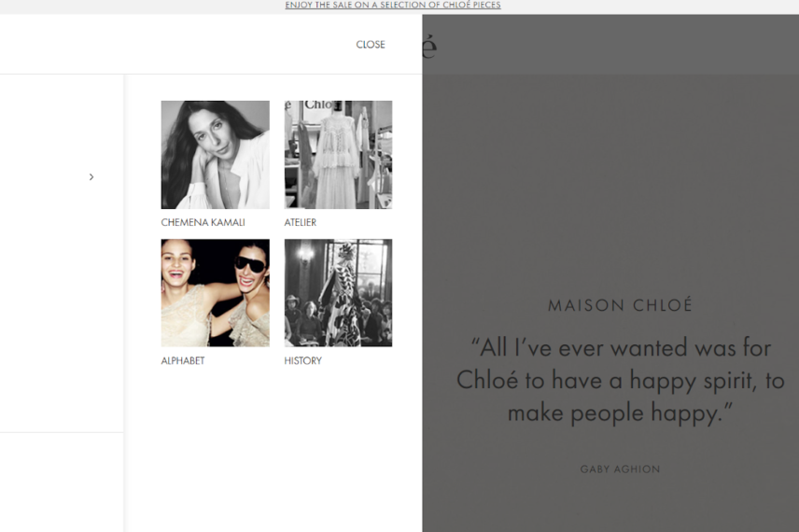The width and height of the screenshot is (799, 532).
Task: Close the menu panel via CLOSE
Action: (371, 45)
